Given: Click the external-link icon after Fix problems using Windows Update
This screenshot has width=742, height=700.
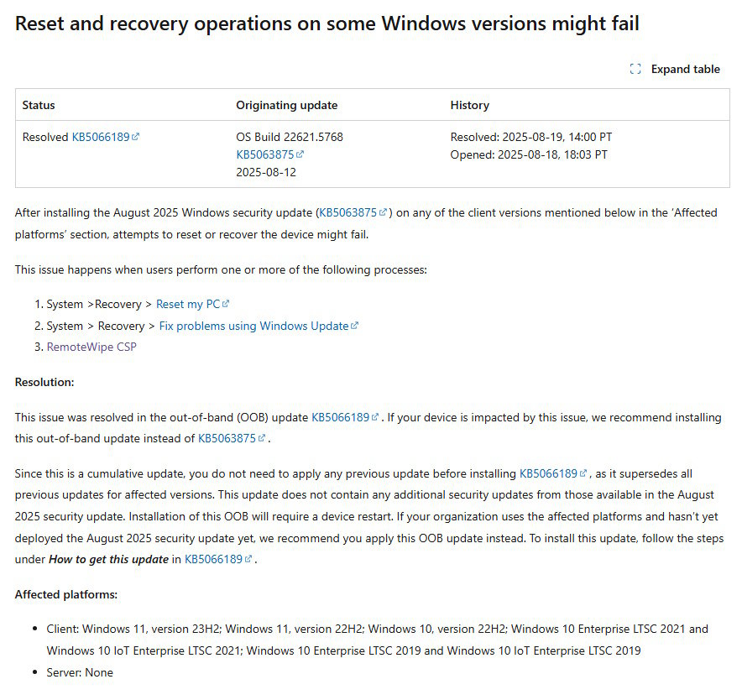Looking at the screenshot, I should (353, 326).
